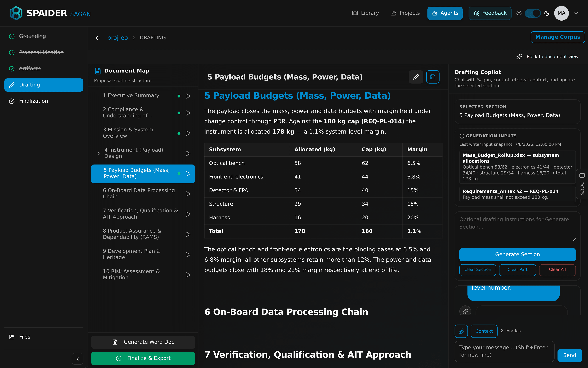Screen dimensions: 588x368
Task: Open the proj-eo breadcrumb link
Action: [118, 38]
